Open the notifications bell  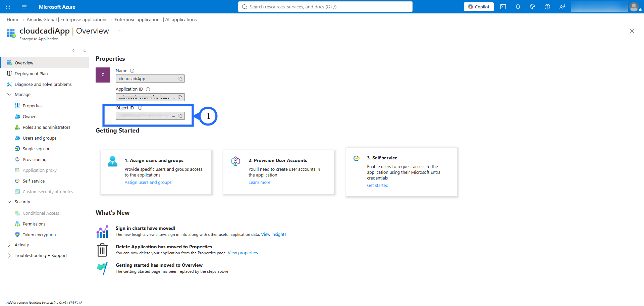[518, 7]
